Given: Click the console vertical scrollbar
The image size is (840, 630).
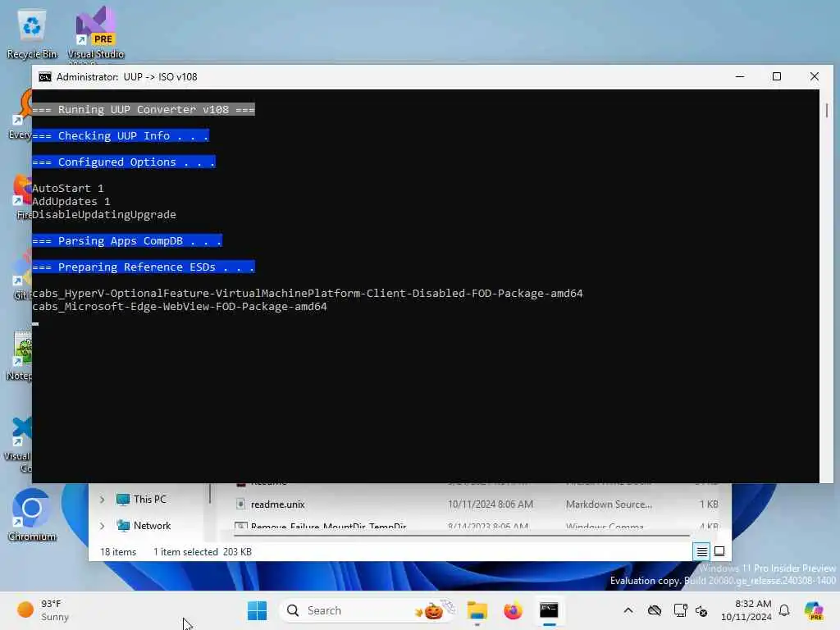Looking at the screenshot, I should click(x=827, y=110).
